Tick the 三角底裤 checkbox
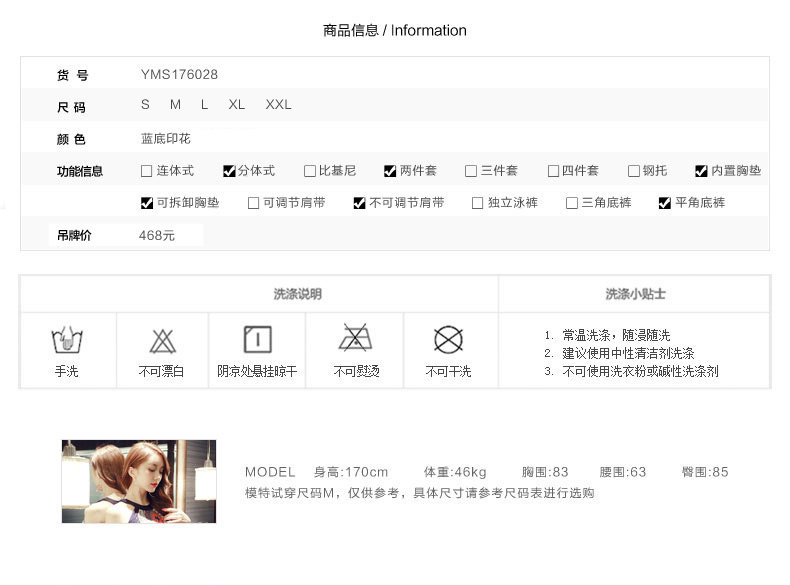Viewport: 790px width, 585px height. 572,203
